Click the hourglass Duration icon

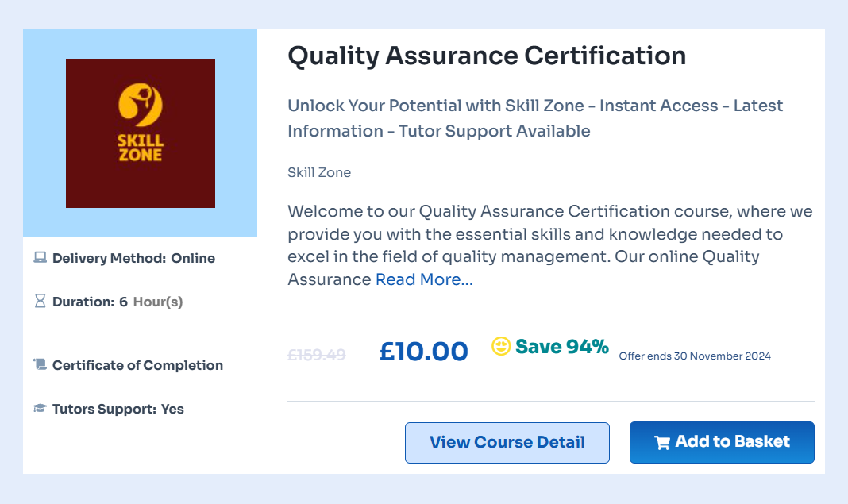point(40,302)
